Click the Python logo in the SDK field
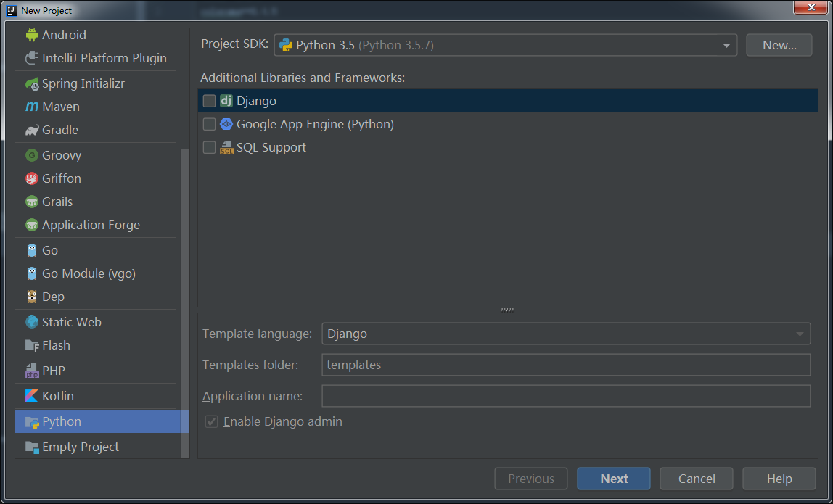The width and height of the screenshot is (833, 504). 286,45
